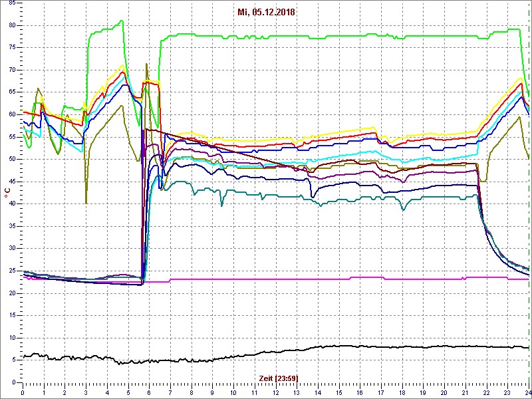Click hour 8 label on time axis
Viewport: 532px width, 399px height.
(192, 392)
